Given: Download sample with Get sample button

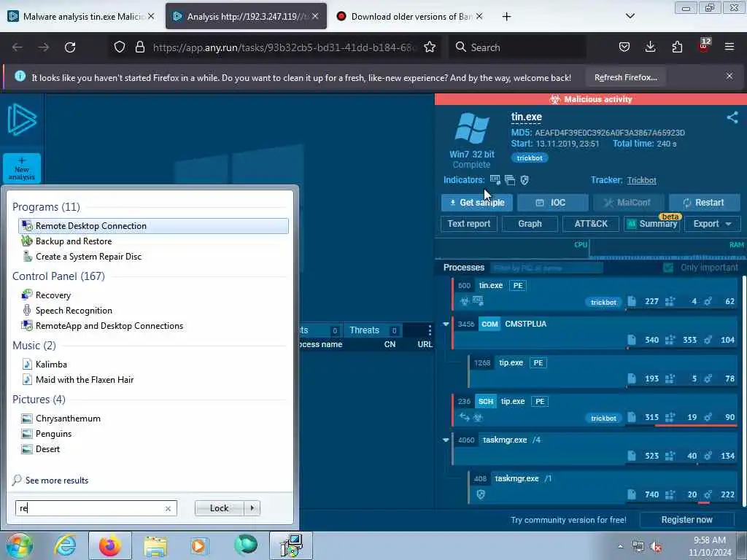Looking at the screenshot, I should [477, 203].
